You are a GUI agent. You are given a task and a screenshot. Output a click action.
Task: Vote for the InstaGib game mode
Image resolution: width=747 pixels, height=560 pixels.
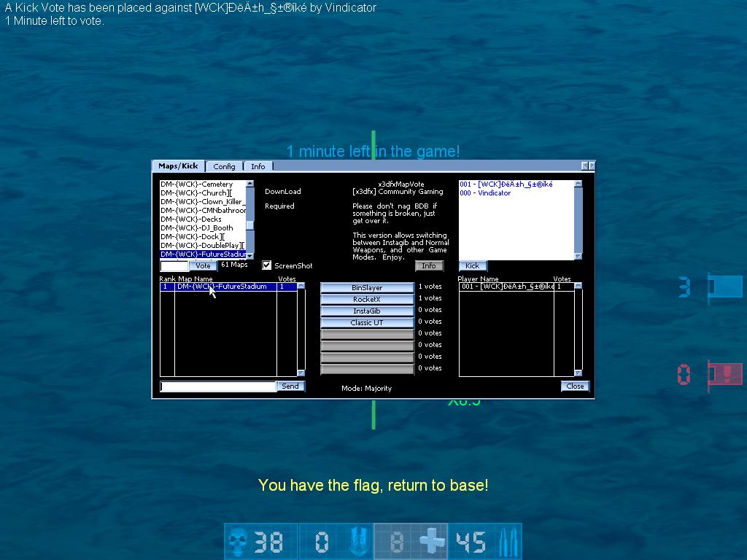(367, 311)
